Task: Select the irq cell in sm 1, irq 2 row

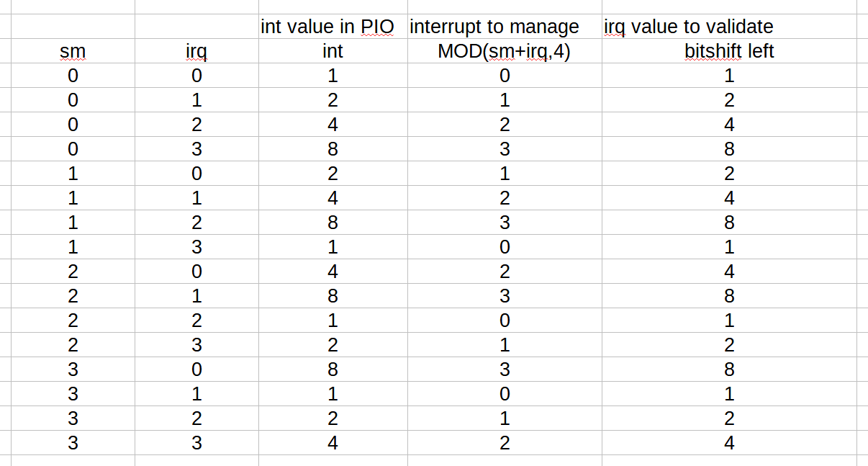Action: click(x=196, y=223)
